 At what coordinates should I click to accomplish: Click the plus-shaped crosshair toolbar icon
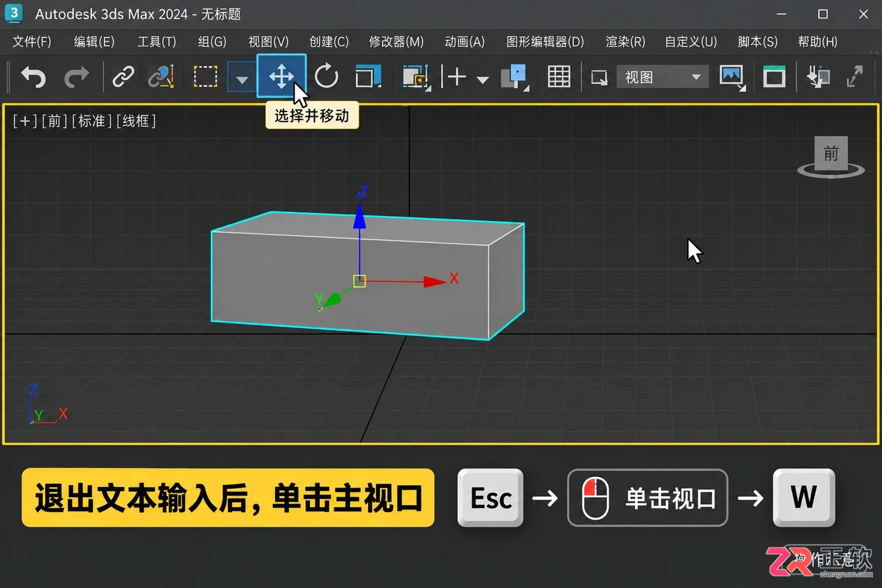pyautogui.click(x=456, y=77)
